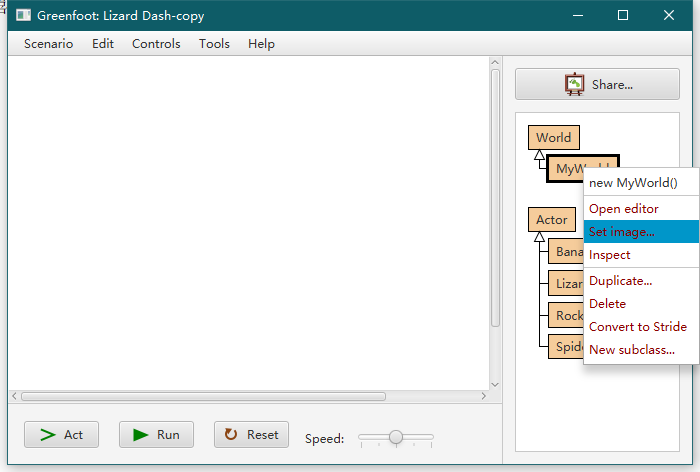Image resolution: width=700 pixels, height=472 pixels.
Task: Click the scroll up arrow of world view
Action: (x=495, y=63)
